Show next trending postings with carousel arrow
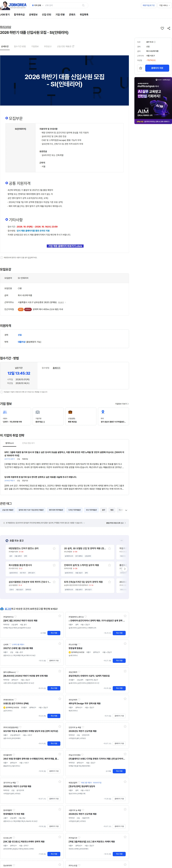 [125, 569]
